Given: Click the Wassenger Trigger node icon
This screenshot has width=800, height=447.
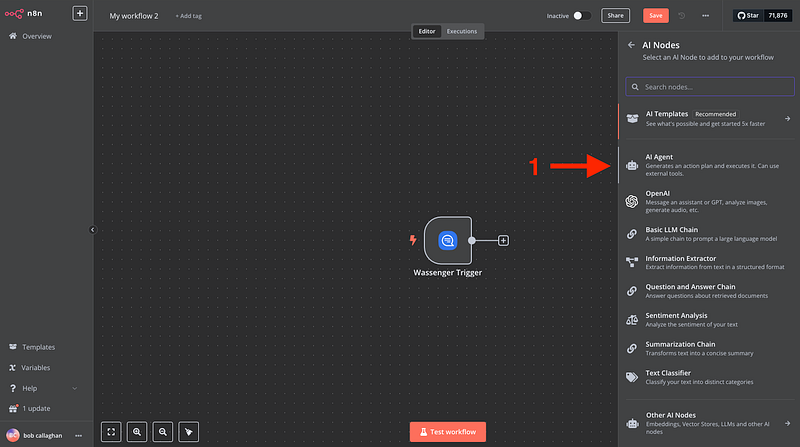Looking at the screenshot, I should (447, 240).
